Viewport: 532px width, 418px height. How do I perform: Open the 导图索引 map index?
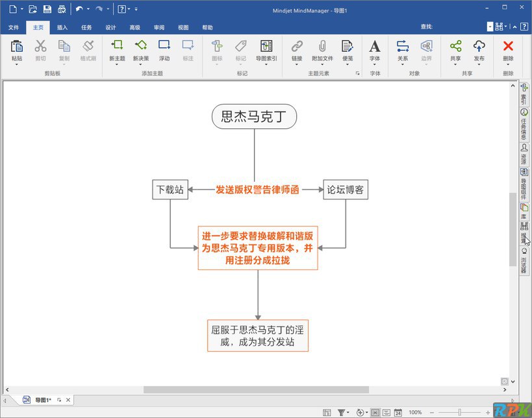(x=266, y=46)
